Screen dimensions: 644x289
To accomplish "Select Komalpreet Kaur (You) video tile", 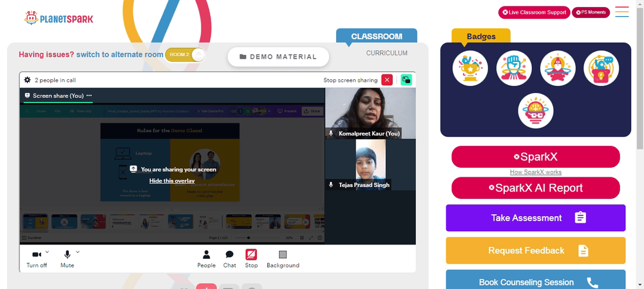I will [x=370, y=113].
